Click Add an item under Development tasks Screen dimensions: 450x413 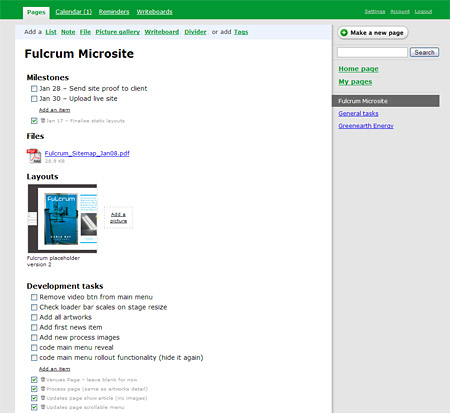click(x=54, y=369)
